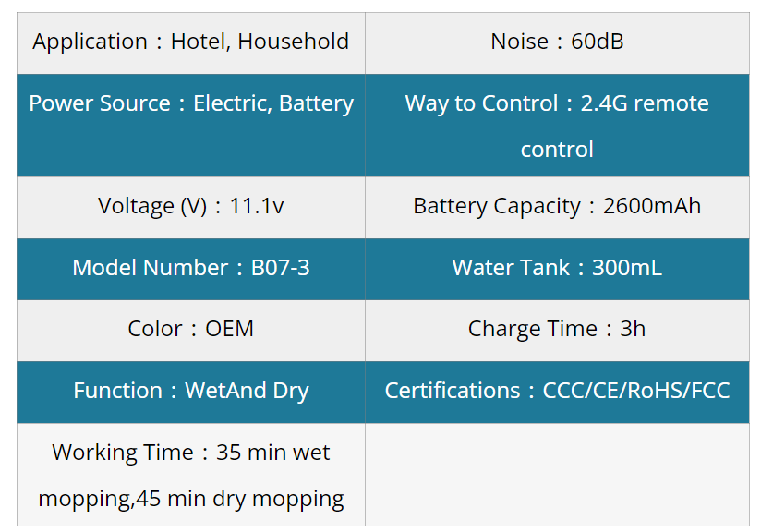Image resolution: width=761 pixels, height=532 pixels.
Task: Select the Charge Time 3h cell
Action: tap(557, 331)
